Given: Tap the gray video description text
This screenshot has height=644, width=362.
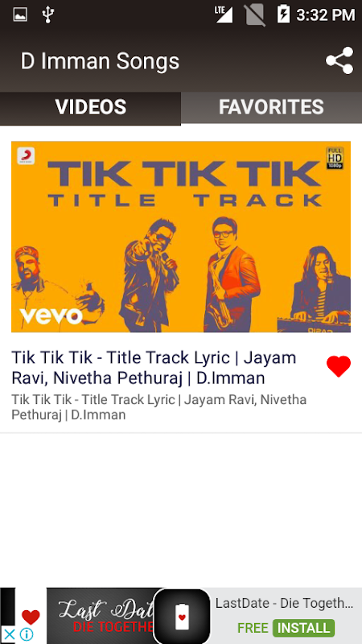Looking at the screenshot, I should (158, 407).
